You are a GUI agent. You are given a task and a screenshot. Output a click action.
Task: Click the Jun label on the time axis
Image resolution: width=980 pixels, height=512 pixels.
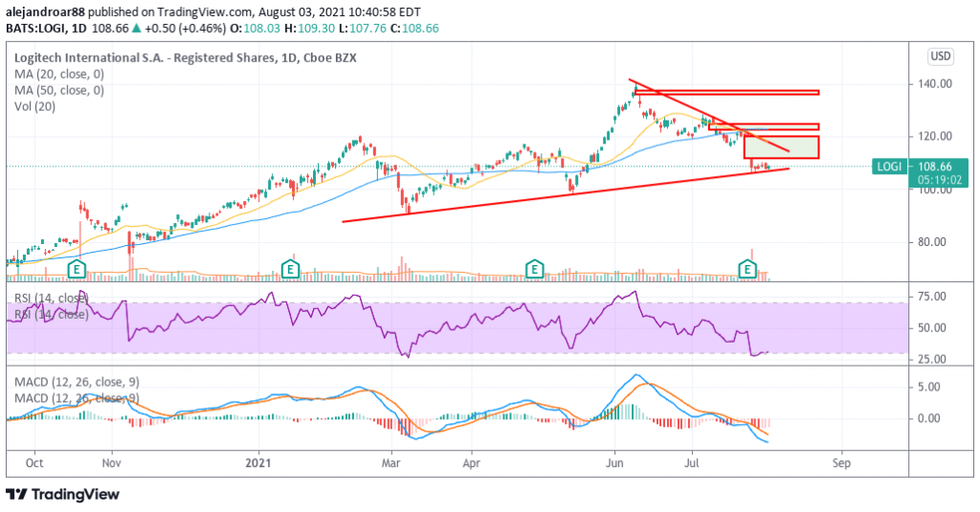[x=614, y=463]
